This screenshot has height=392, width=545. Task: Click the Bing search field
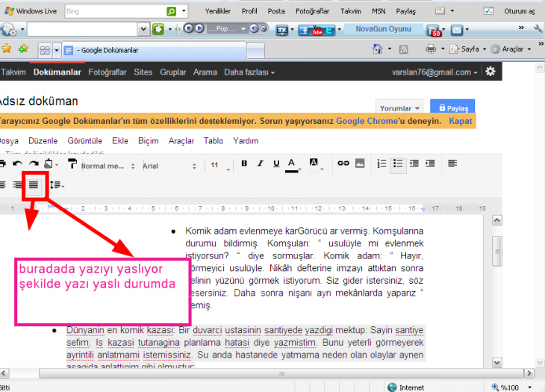116,11
